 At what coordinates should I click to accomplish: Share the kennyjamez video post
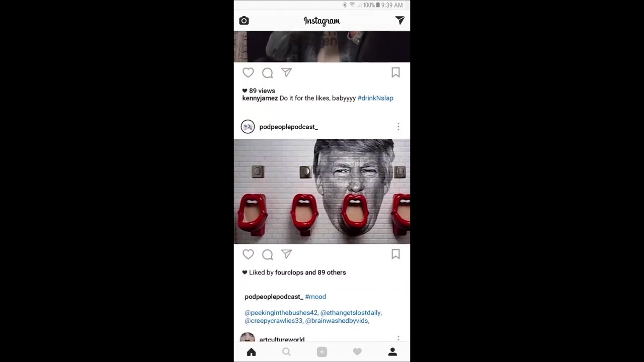pyautogui.click(x=286, y=73)
